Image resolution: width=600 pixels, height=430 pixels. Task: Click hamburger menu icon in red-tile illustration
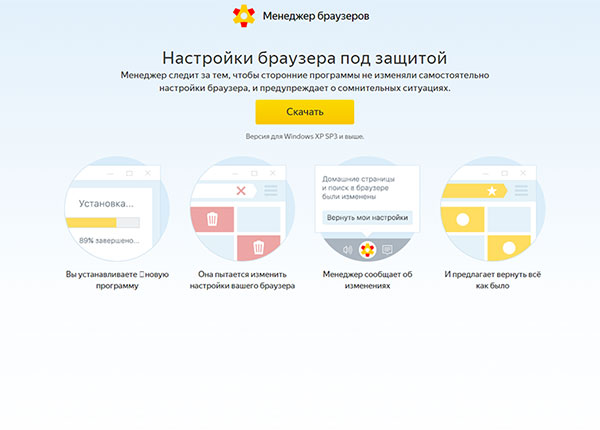tap(271, 190)
